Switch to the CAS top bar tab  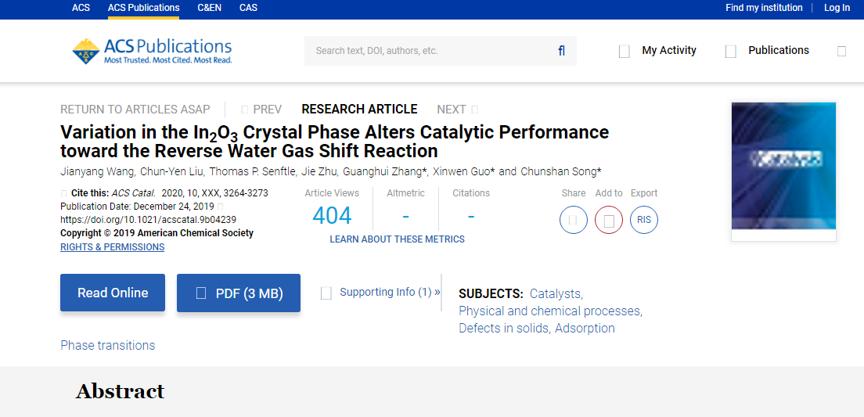click(x=248, y=8)
